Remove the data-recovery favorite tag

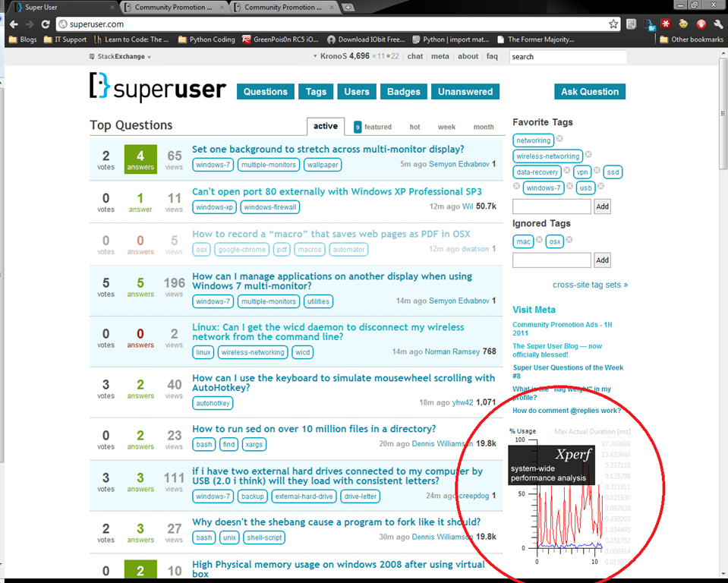(567, 170)
